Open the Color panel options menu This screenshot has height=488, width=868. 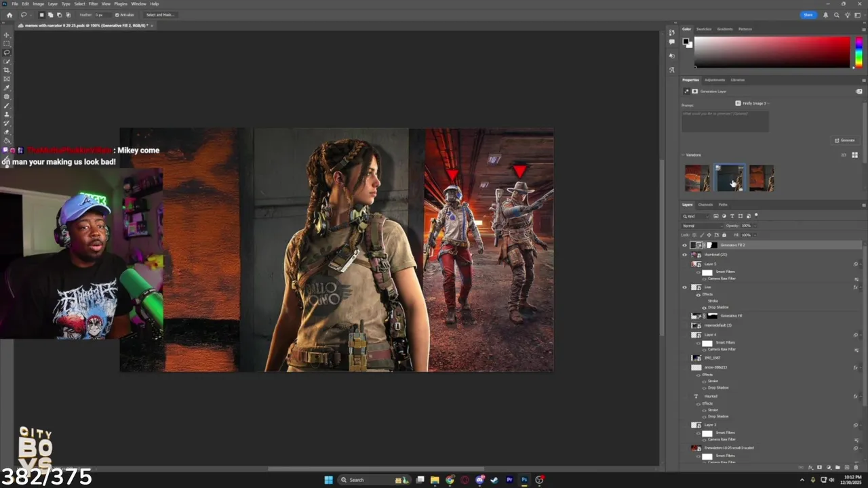click(863, 29)
